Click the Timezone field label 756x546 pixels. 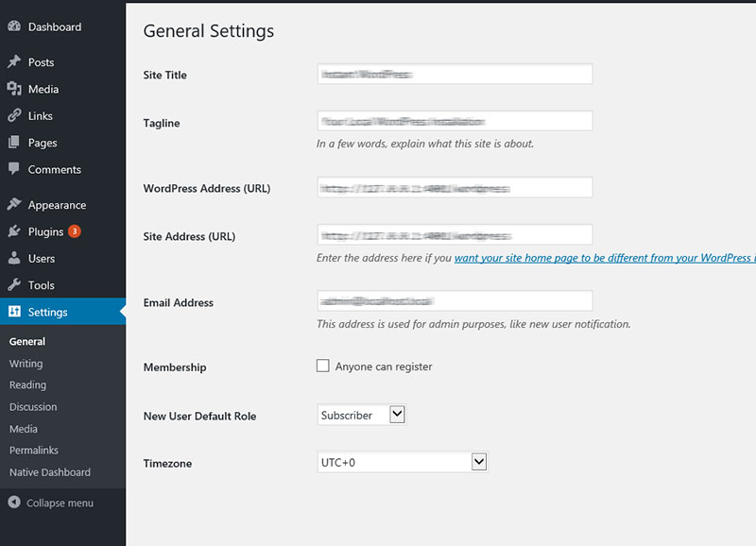[167, 463]
